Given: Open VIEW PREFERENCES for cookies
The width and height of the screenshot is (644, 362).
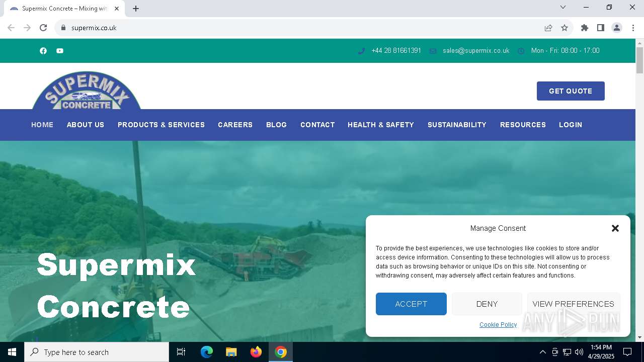Looking at the screenshot, I should point(574,304).
